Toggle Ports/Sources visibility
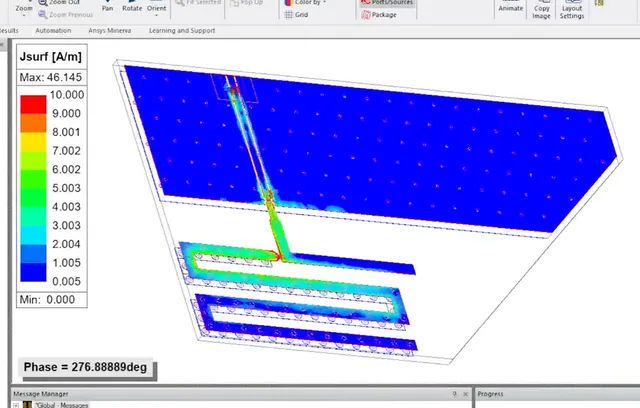 [387, 2]
